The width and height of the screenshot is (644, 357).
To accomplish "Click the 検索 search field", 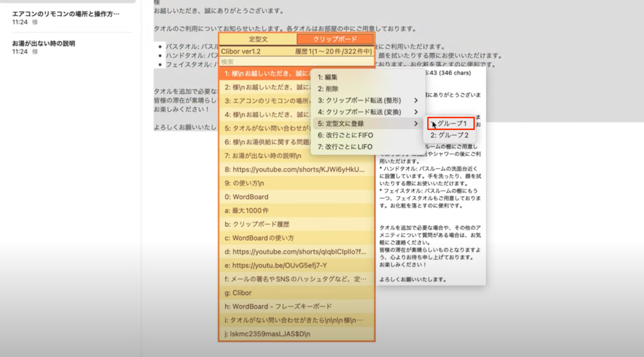I will coord(296,62).
